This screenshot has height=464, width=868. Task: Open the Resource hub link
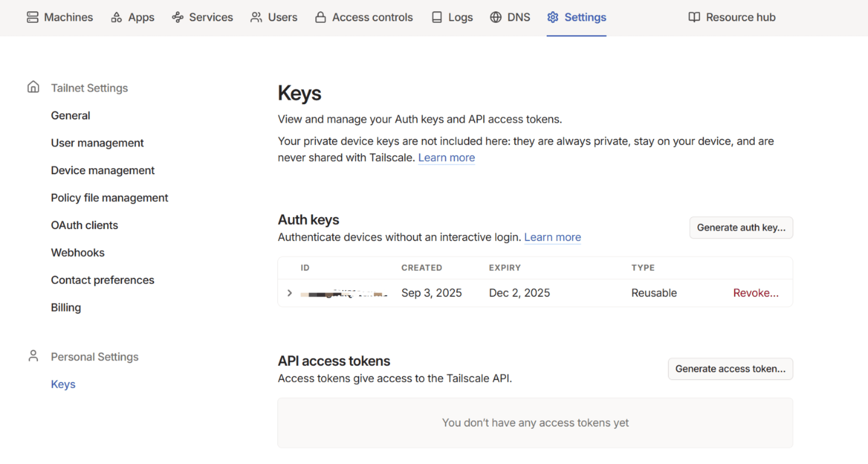pyautogui.click(x=732, y=17)
